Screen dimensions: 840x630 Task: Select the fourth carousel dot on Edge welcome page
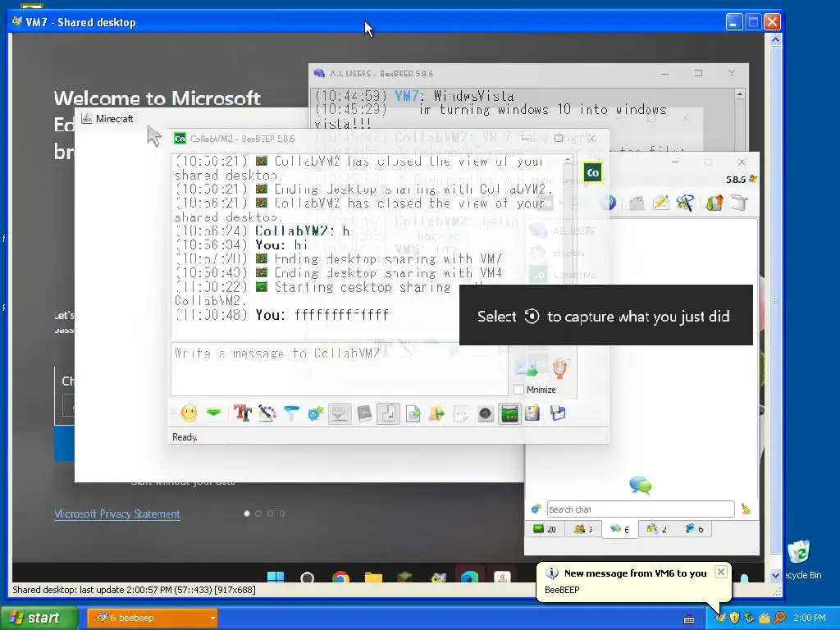tap(282, 514)
